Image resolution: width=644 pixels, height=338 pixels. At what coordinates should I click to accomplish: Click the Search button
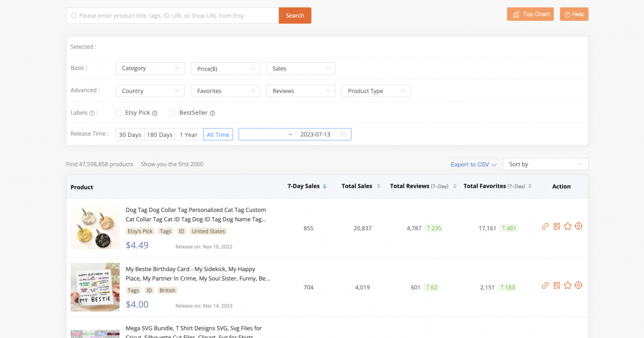(295, 15)
